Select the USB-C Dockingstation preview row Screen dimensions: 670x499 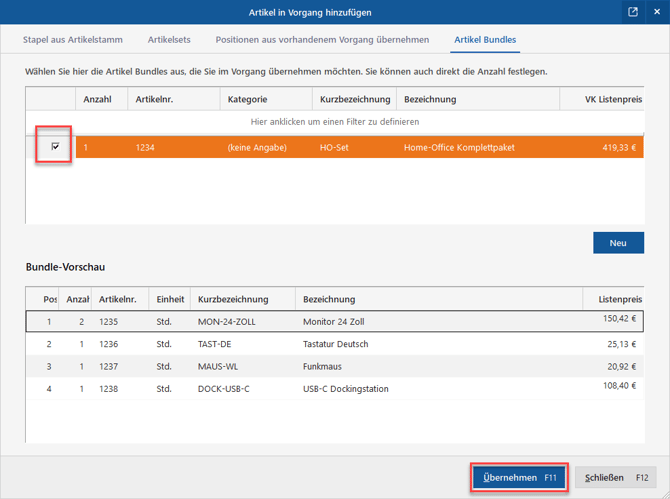pos(335,389)
